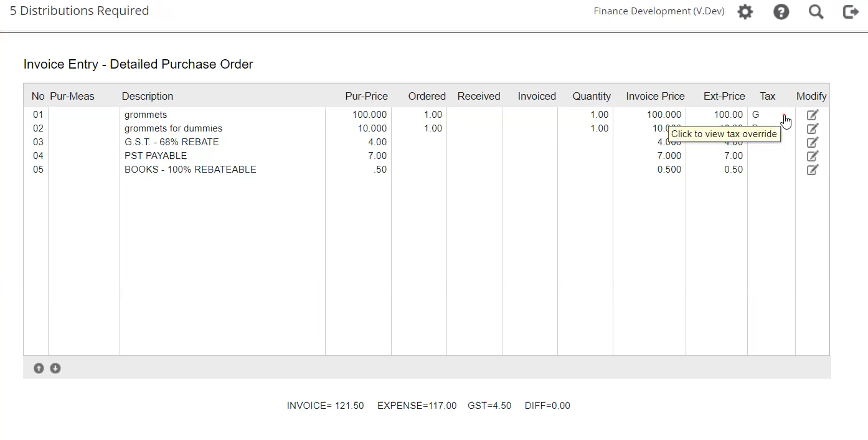Click the Modify pencil on BOOKS rebateable line
This screenshot has height=440, width=868.
[812, 170]
